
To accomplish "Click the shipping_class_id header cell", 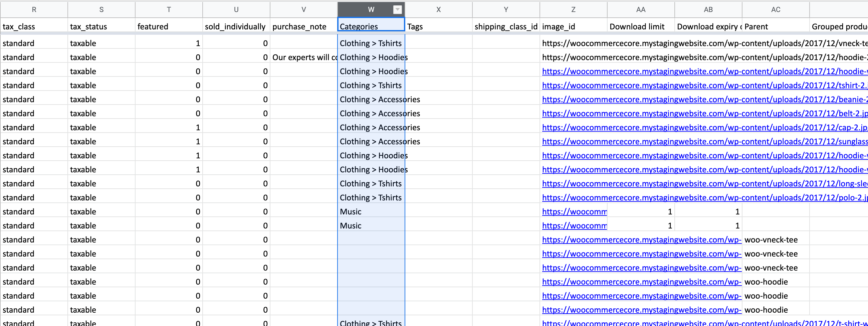I will point(506,27).
